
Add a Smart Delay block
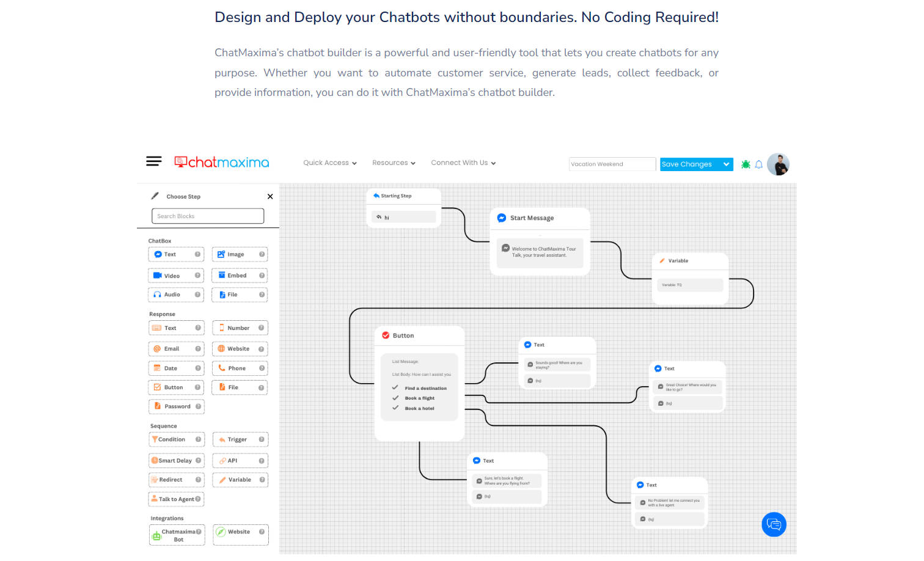tap(177, 461)
